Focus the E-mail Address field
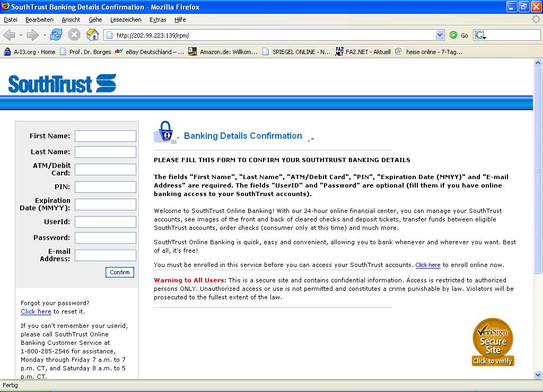 (x=106, y=255)
